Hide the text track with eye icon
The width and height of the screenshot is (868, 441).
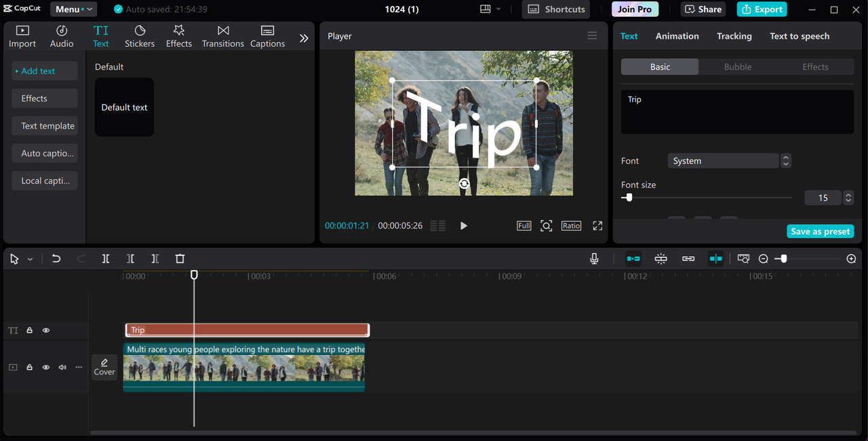[x=46, y=331]
